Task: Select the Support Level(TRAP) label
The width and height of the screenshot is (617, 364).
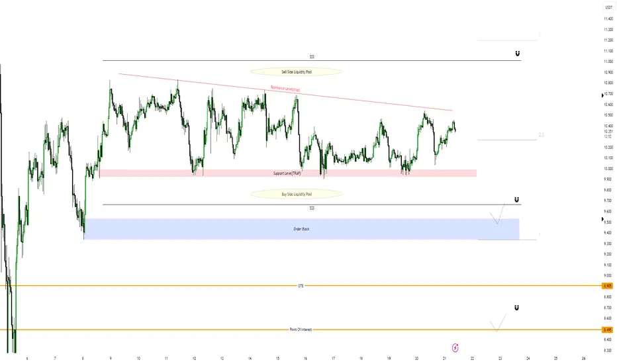Action: click(x=287, y=173)
